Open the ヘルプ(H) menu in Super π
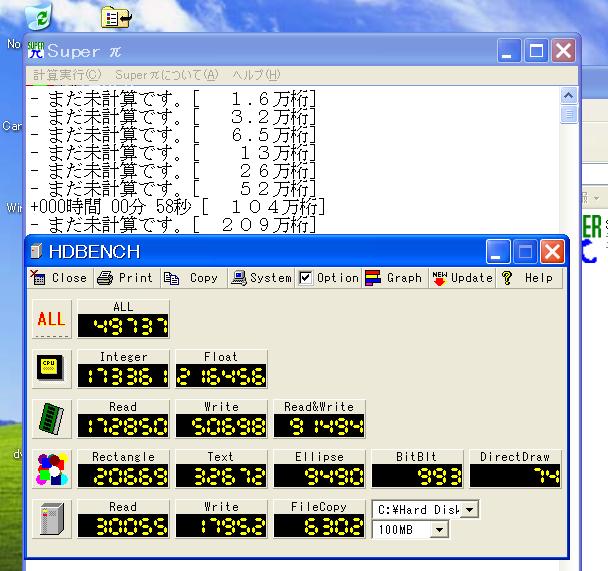The height and width of the screenshot is (571, 608). coord(256,75)
